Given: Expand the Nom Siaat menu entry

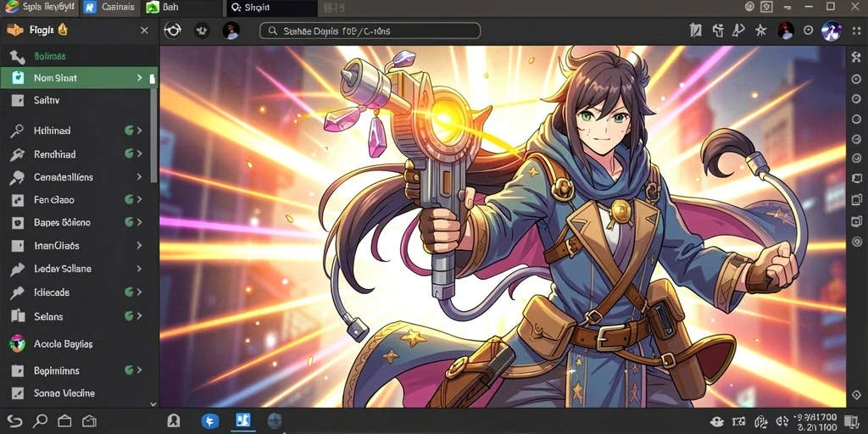Looking at the screenshot, I should click(79, 78).
